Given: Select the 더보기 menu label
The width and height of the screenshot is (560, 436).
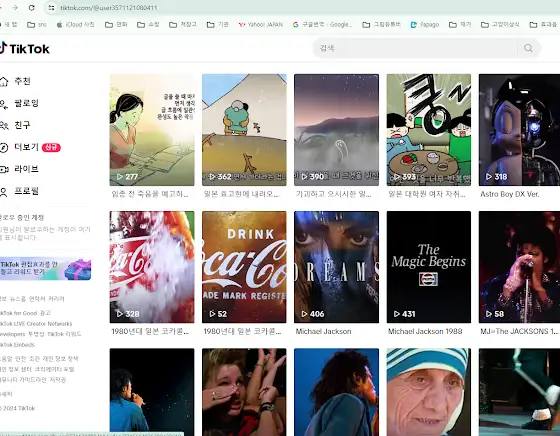Looking at the screenshot, I should coord(26,147).
